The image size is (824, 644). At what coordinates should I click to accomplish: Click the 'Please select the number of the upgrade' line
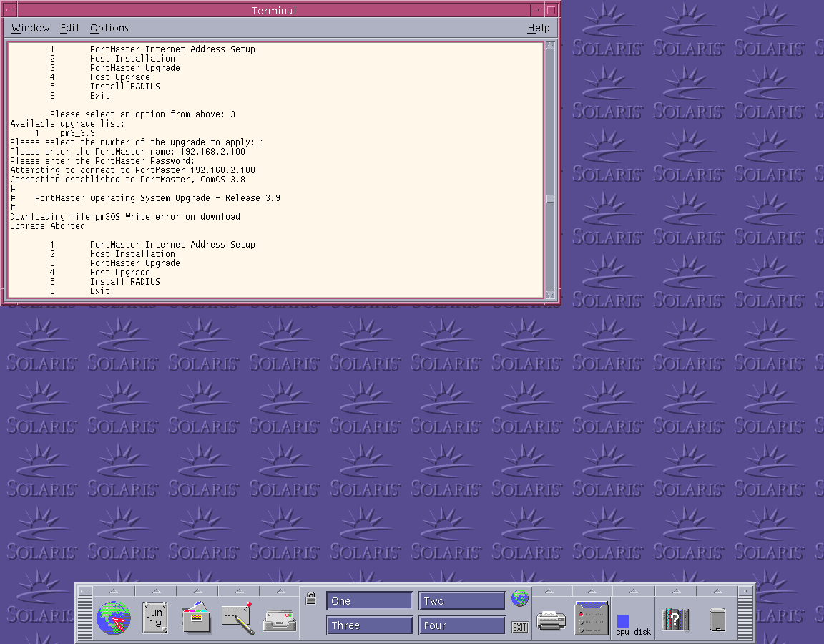[137, 142]
